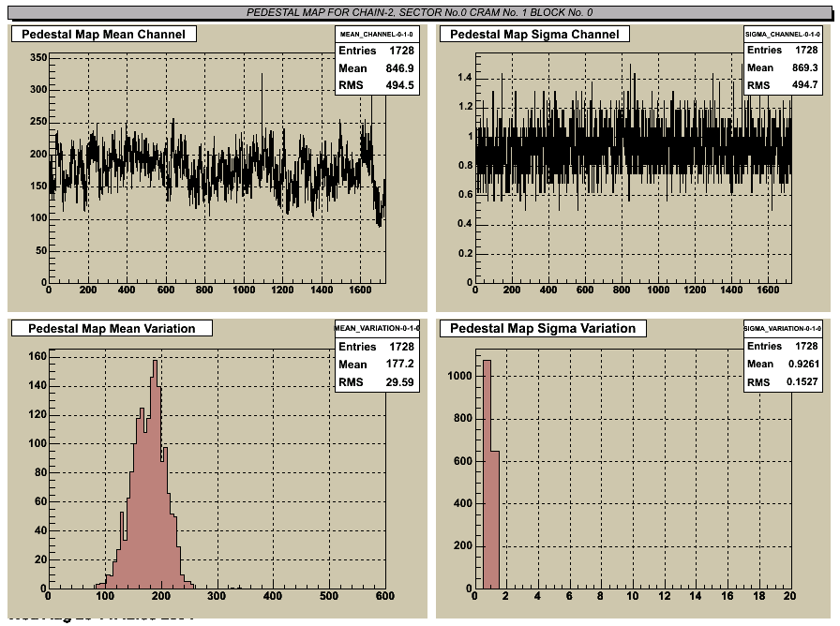Click the Mean value 0.9261

click(803, 365)
